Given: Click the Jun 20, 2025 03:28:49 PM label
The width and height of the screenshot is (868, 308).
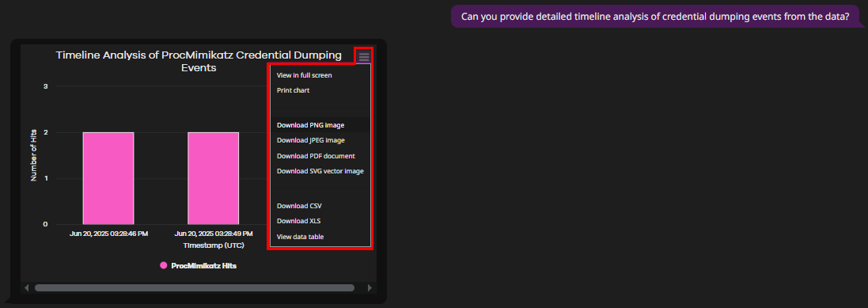Looking at the screenshot, I should 213,234.
